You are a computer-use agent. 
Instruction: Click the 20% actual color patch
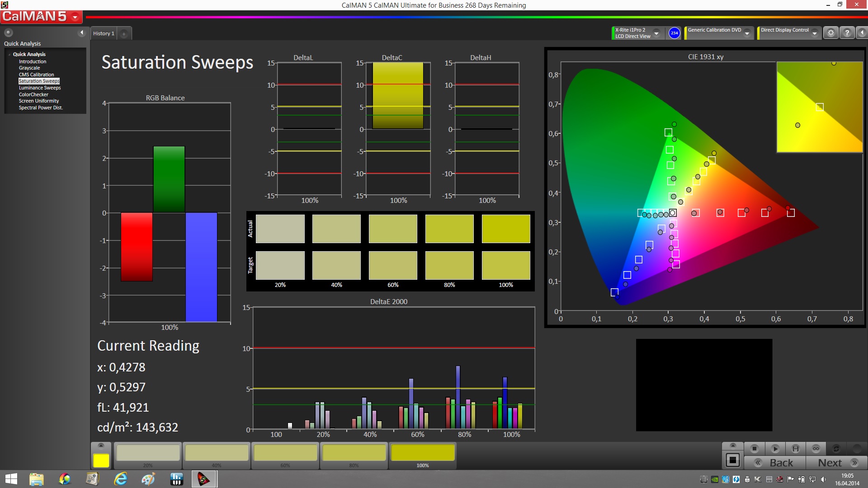pos(280,229)
